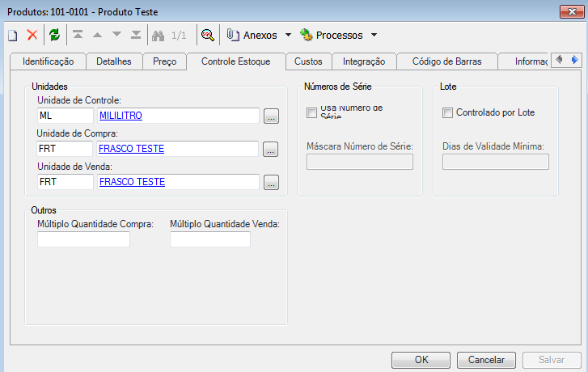Open the Preço tab
This screenshot has width=588, height=372.
(165, 61)
